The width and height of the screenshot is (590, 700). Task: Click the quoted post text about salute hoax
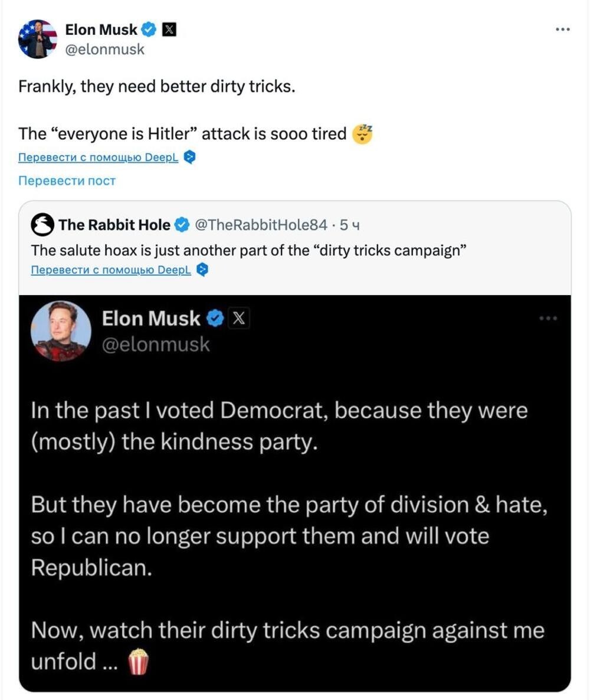click(248, 250)
